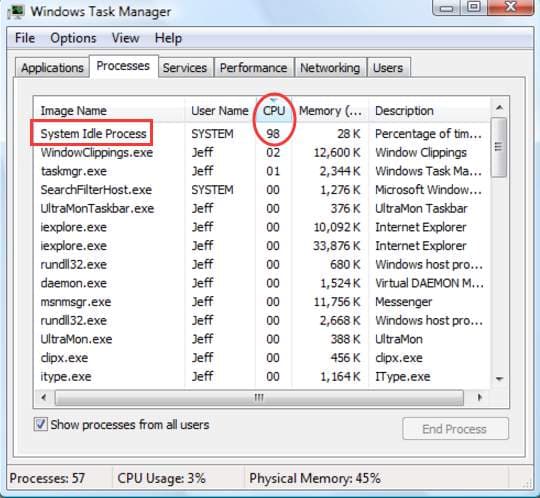Switch to the Services tab
Screen dimensions: 540x498
pos(185,68)
